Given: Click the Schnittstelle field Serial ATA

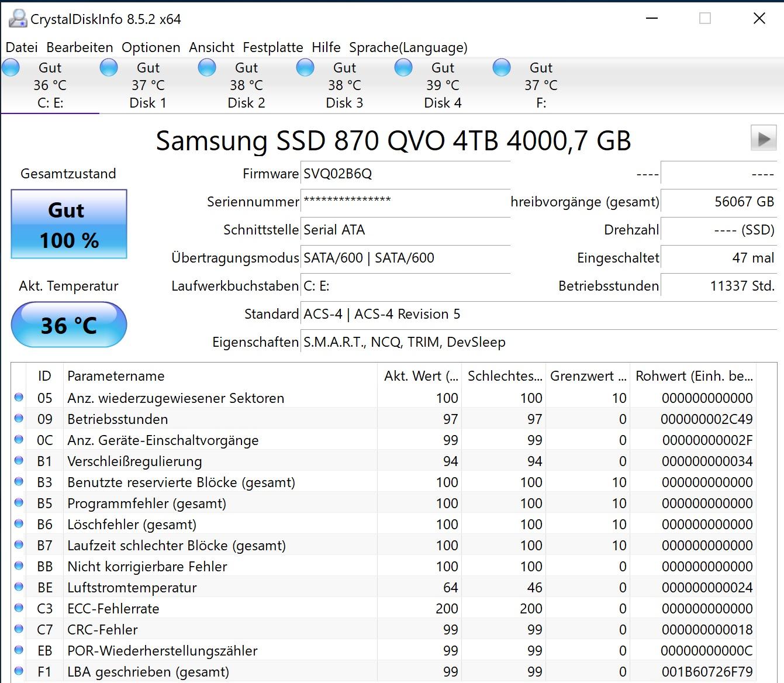Looking at the screenshot, I should pos(405,230).
